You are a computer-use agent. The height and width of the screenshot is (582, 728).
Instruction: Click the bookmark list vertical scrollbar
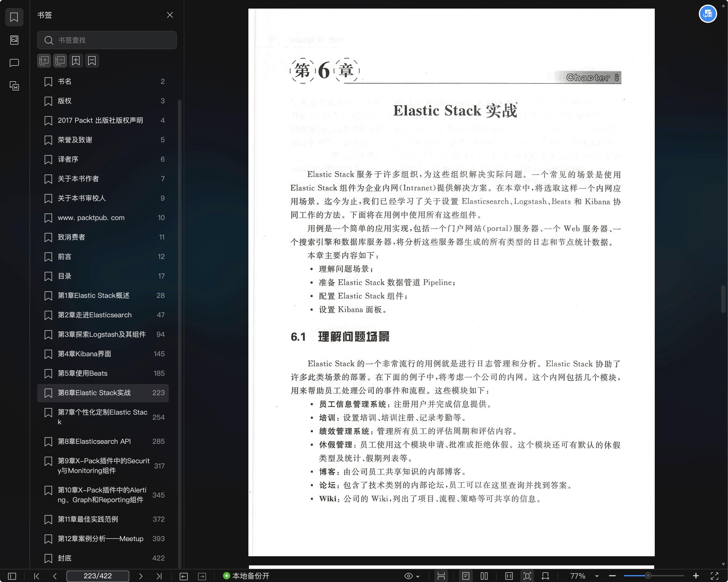pos(180,334)
